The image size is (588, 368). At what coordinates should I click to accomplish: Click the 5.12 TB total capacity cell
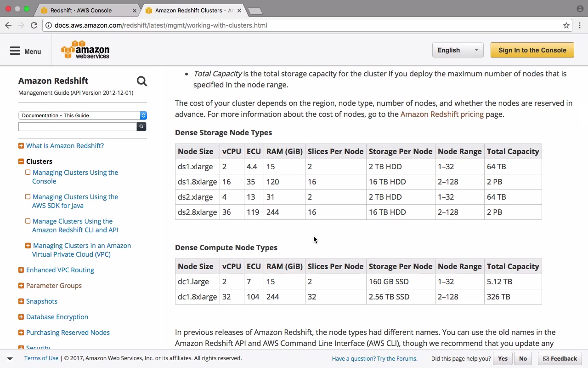[513, 282]
